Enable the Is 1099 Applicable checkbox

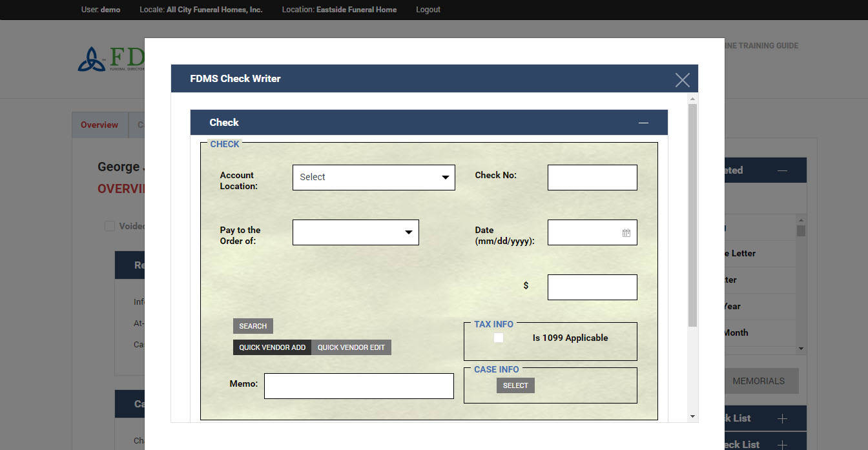pyautogui.click(x=499, y=338)
